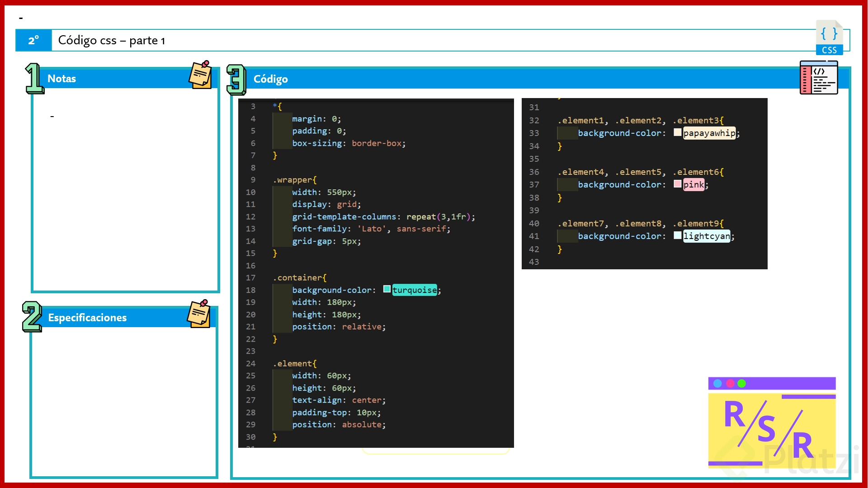
Task: Click the '.element{' selector line
Action: point(295,364)
